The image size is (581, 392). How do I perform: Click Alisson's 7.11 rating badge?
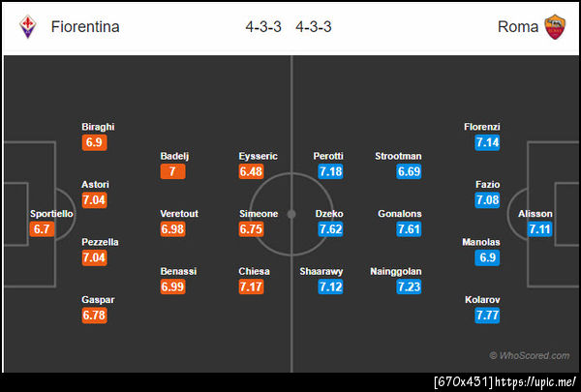[539, 229]
